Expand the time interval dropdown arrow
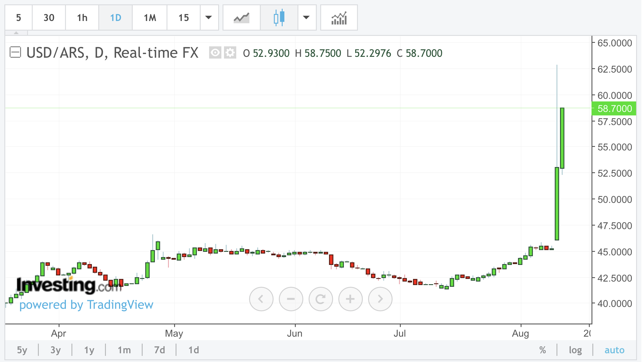 coord(209,18)
